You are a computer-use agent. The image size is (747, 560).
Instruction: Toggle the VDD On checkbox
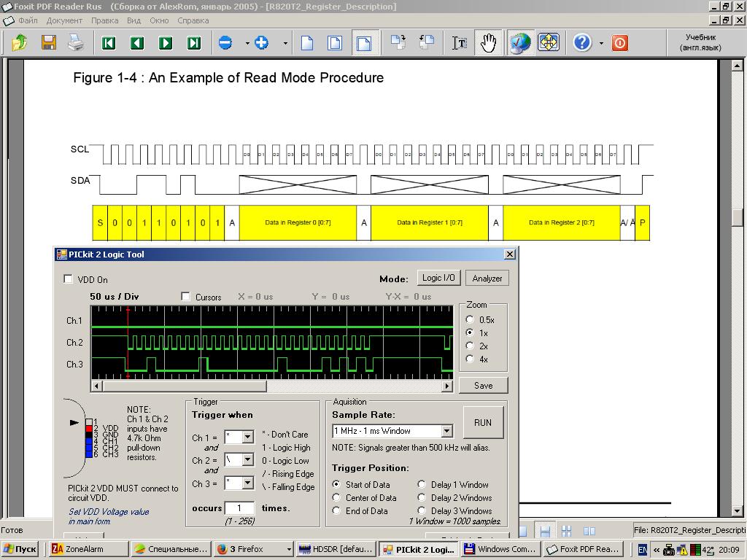click(68, 279)
